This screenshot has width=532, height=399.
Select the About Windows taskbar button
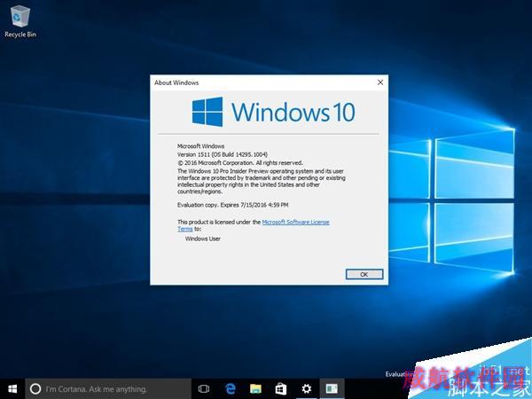click(x=332, y=389)
